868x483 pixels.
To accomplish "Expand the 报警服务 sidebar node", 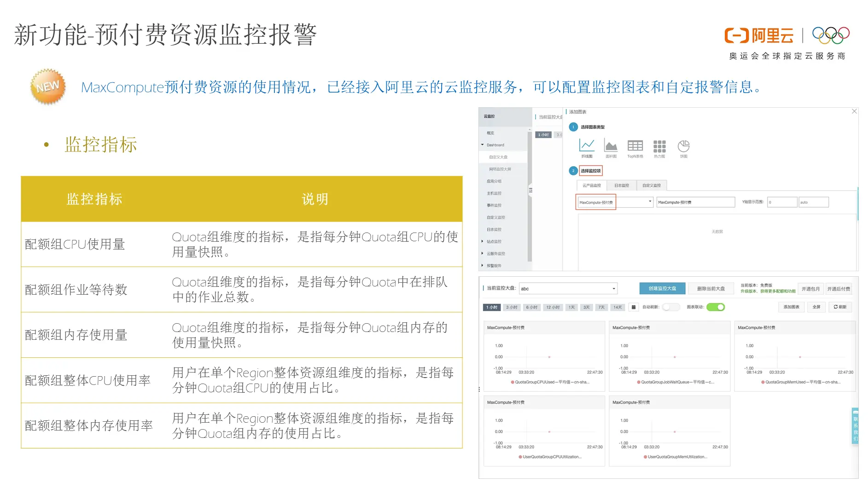I will [483, 265].
